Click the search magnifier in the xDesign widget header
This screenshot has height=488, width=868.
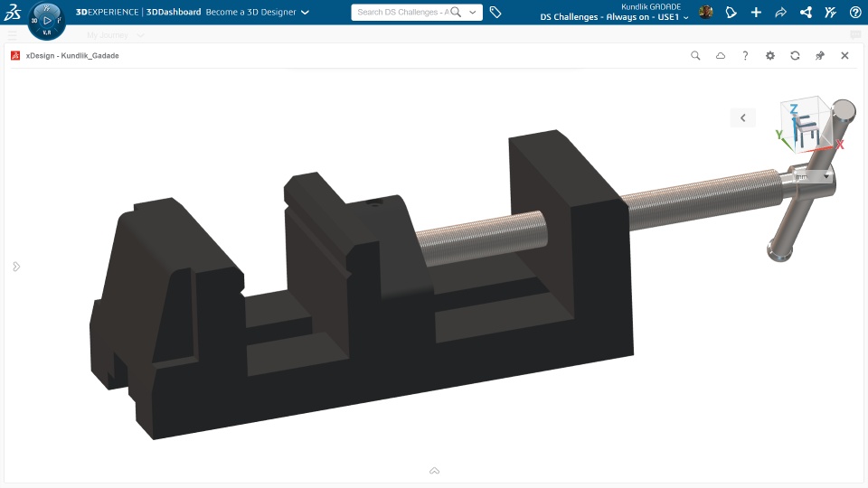[x=695, y=55]
